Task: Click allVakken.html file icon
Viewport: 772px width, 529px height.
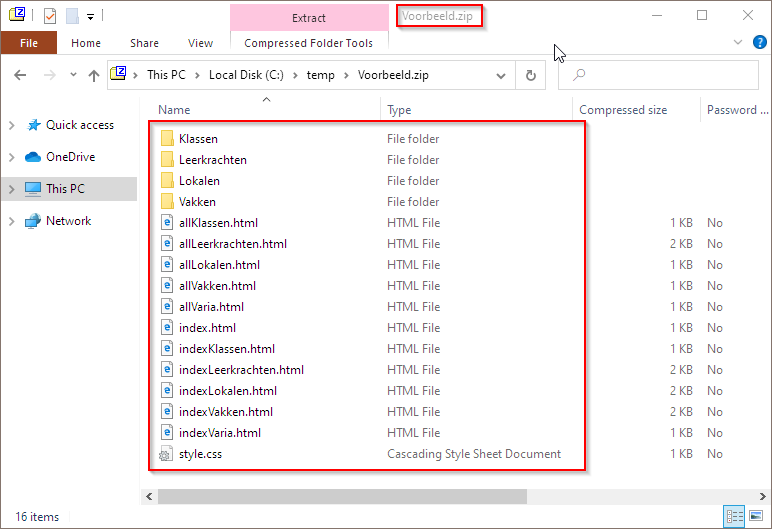Action: pos(167,286)
